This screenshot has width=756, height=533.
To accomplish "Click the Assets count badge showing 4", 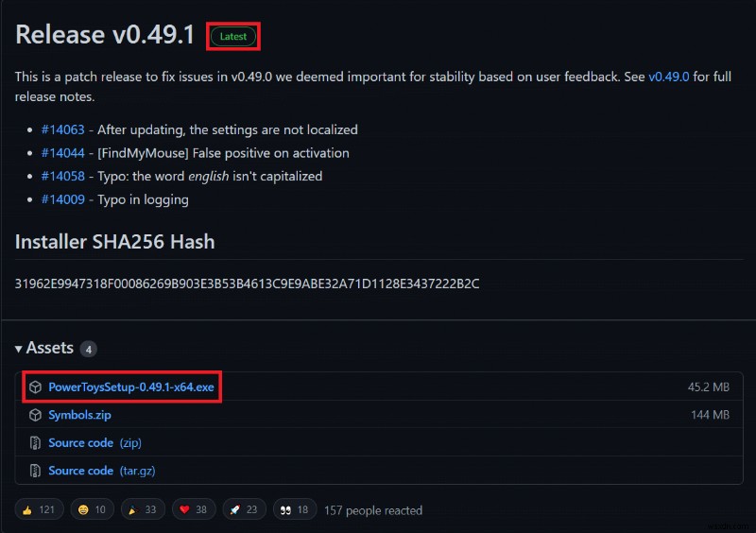I will point(88,350).
